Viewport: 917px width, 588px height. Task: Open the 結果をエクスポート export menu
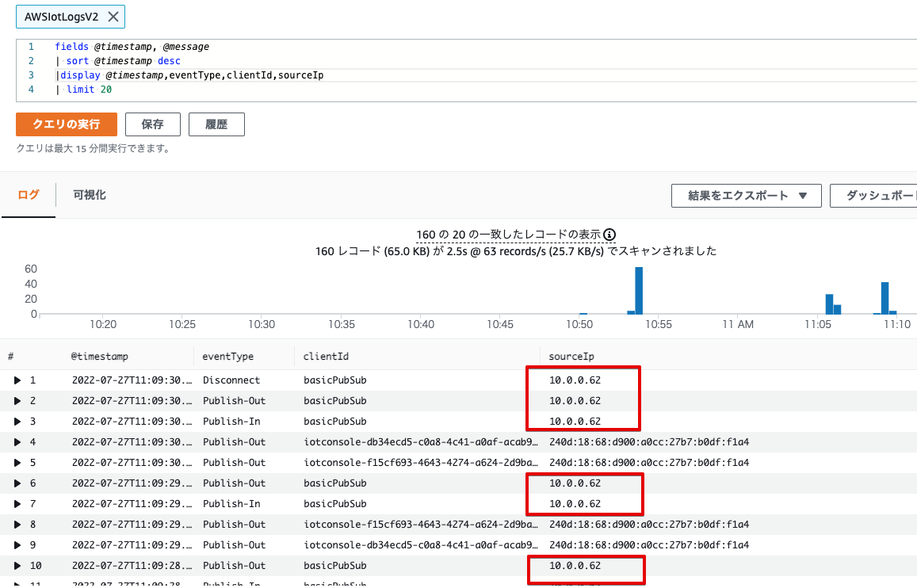tap(746, 195)
